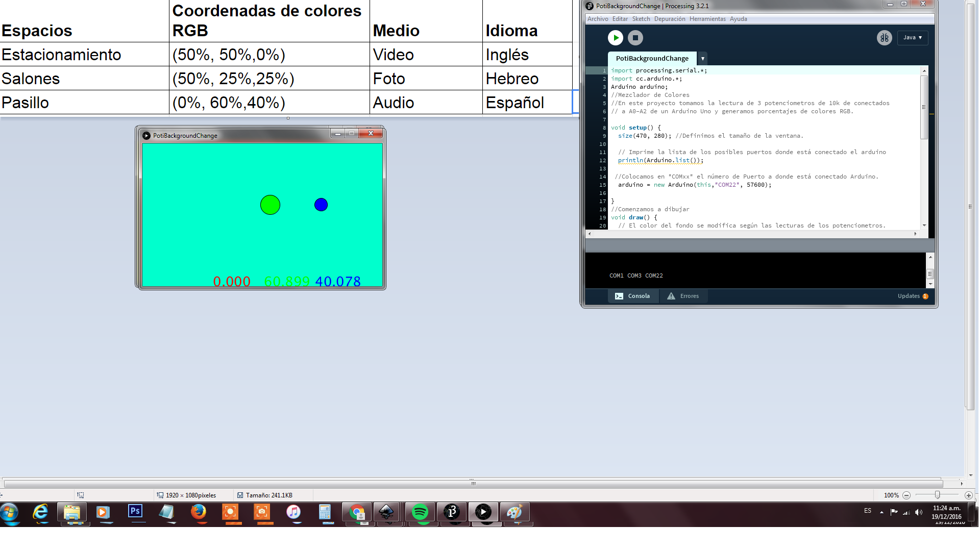
Task: Click the Run sketch play button
Action: point(615,37)
